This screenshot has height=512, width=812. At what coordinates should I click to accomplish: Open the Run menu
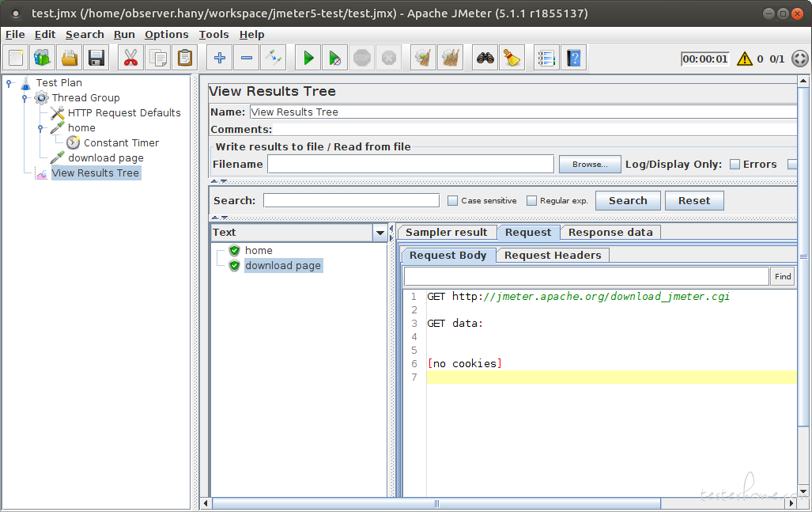pos(124,35)
